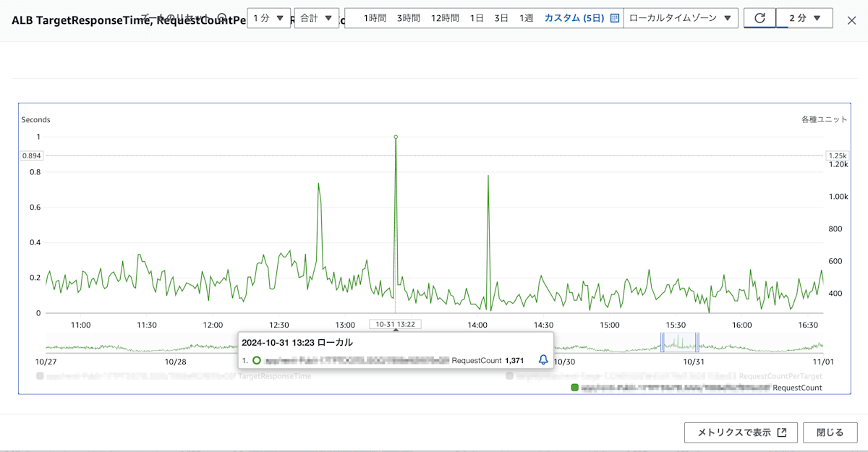Open the ローカルタイムゾーン dropdown

[x=681, y=18]
